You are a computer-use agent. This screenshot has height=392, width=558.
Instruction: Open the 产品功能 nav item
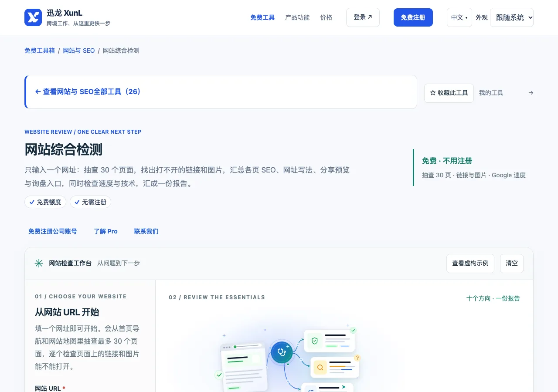pos(297,17)
